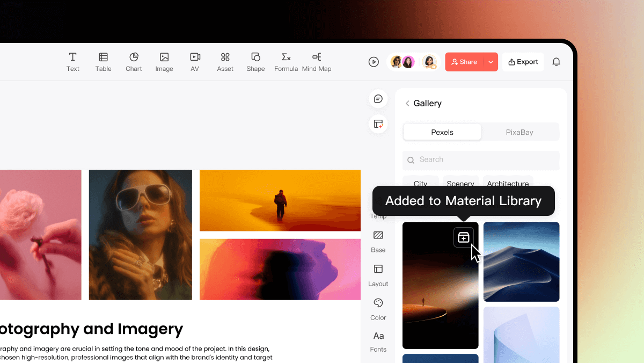This screenshot has height=363, width=644.
Task: Filter gallery by the Scenery tag
Action: [460, 181]
